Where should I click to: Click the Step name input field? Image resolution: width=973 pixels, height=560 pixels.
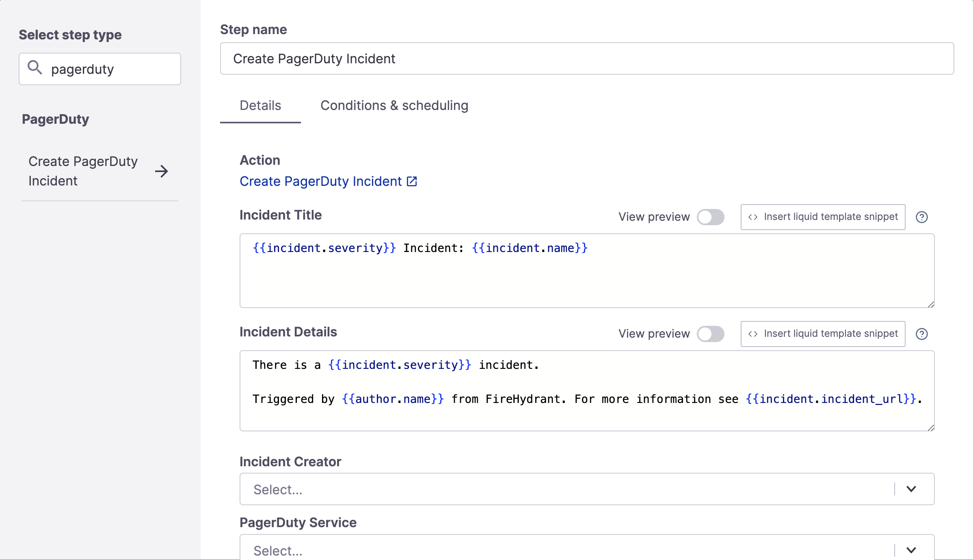[x=587, y=58]
